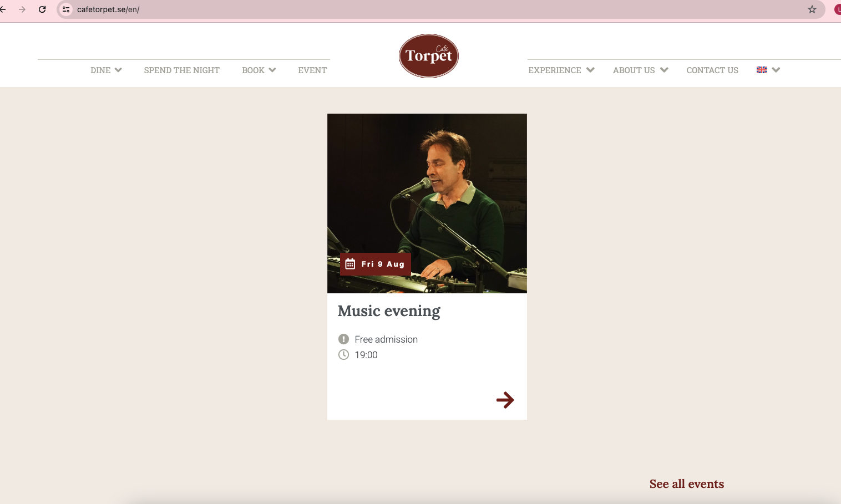Screen dimensions: 841x504
Task: Open the Music evening event photo
Action: click(x=427, y=203)
